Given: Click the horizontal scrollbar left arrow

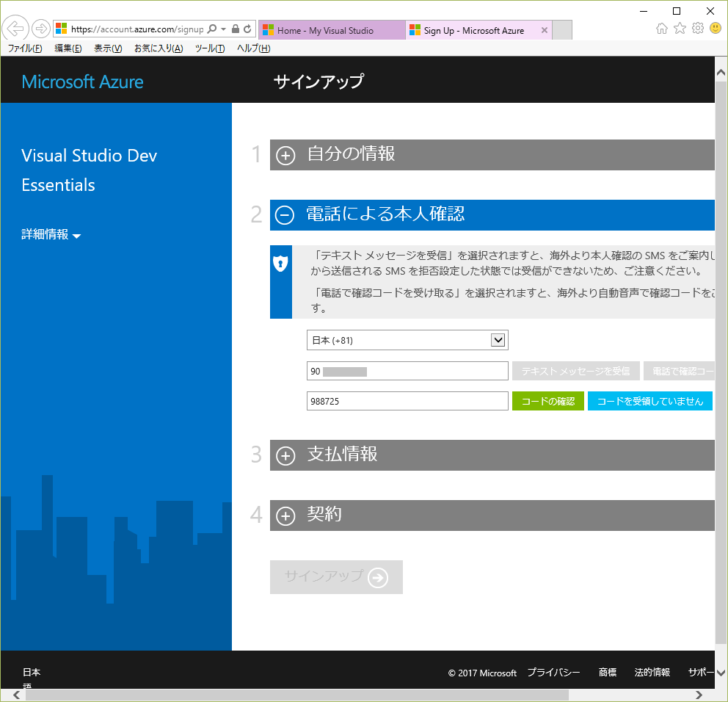Looking at the screenshot, I should pyautogui.click(x=16, y=695).
